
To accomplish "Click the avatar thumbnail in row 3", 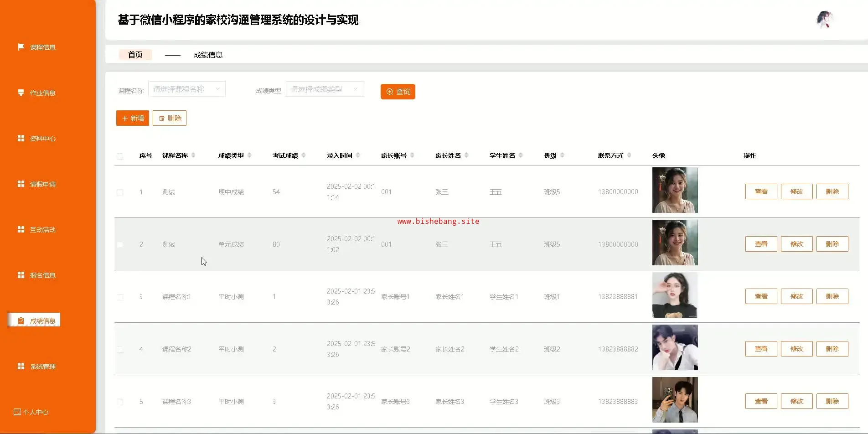I will (675, 295).
